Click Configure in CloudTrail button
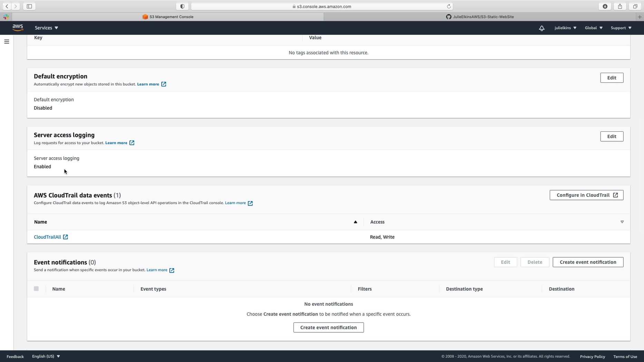Image resolution: width=644 pixels, height=362 pixels. [586, 195]
